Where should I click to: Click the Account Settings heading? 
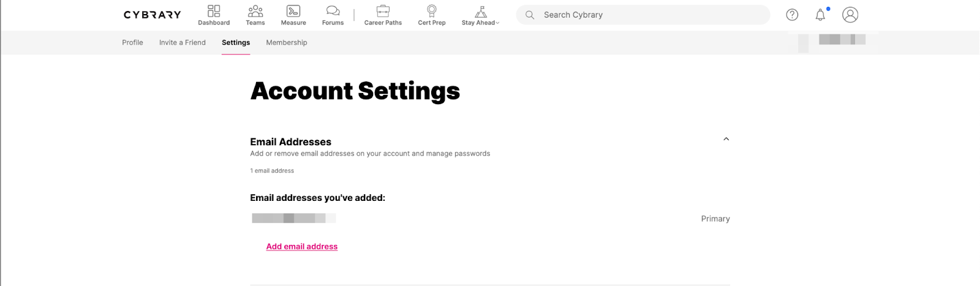click(355, 91)
